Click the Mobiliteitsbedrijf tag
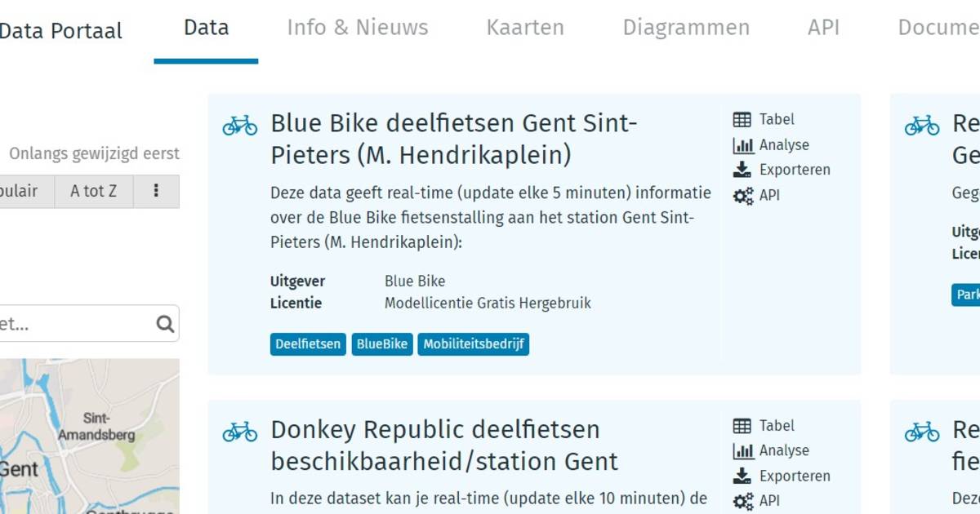Screen dimensions: 980x514 coord(474,344)
